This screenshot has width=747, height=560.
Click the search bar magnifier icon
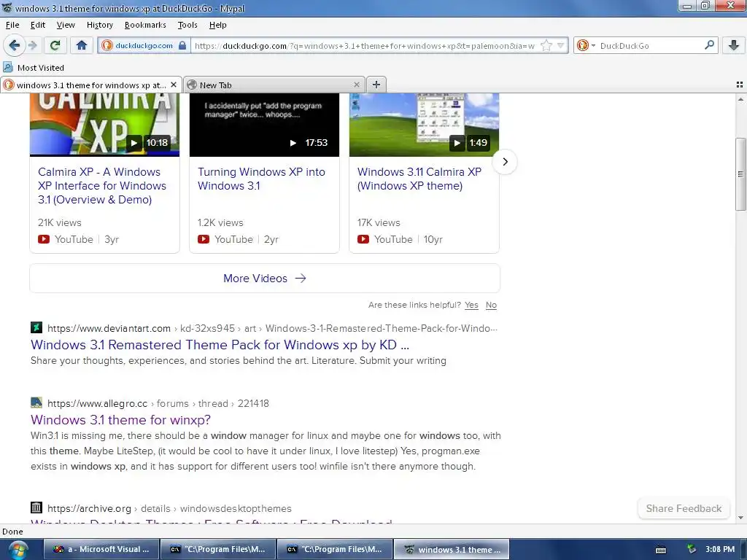tap(709, 45)
